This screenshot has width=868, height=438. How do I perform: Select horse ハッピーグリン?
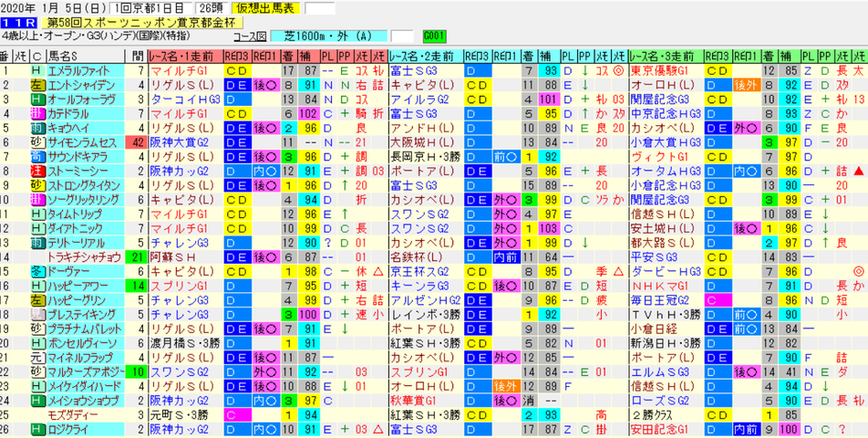pos(85,300)
